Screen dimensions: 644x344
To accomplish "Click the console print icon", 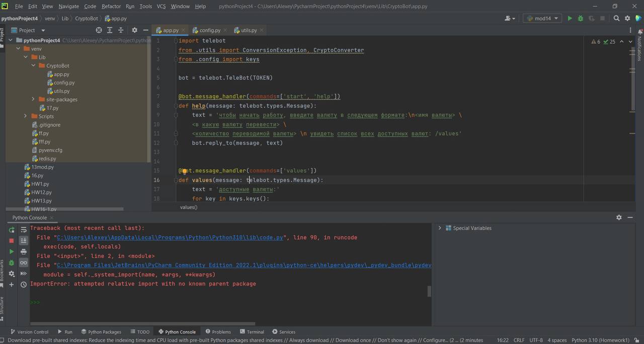I will (24, 252).
